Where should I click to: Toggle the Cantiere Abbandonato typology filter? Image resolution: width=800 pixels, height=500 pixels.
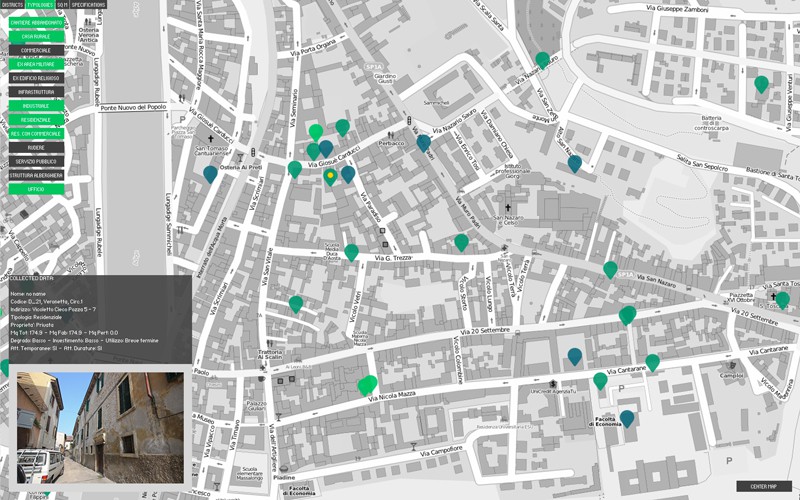tap(36, 23)
